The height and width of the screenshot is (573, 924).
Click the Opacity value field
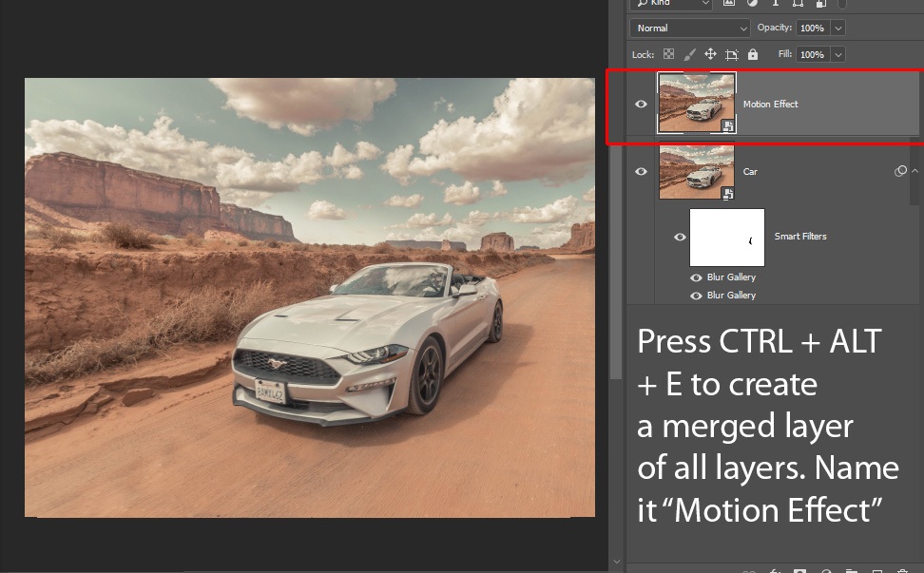[x=812, y=29]
